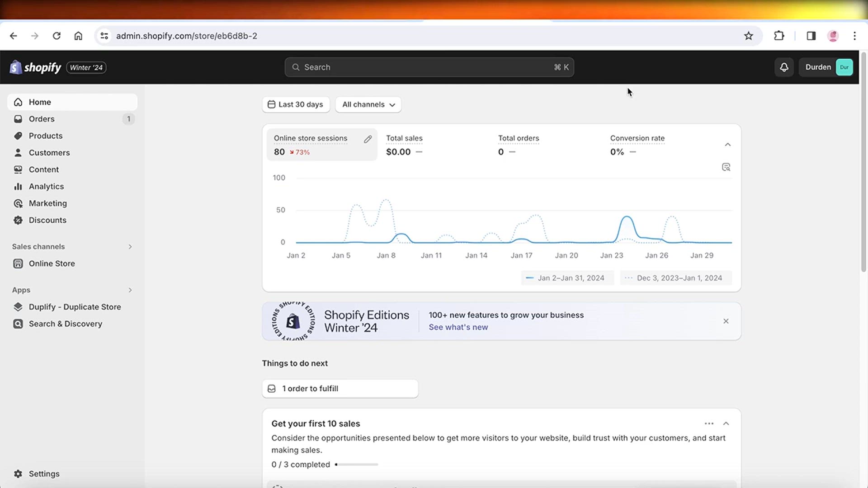The width and height of the screenshot is (868, 488).
Task: Go to Customers in the sidebar
Action: coord(72,153)
